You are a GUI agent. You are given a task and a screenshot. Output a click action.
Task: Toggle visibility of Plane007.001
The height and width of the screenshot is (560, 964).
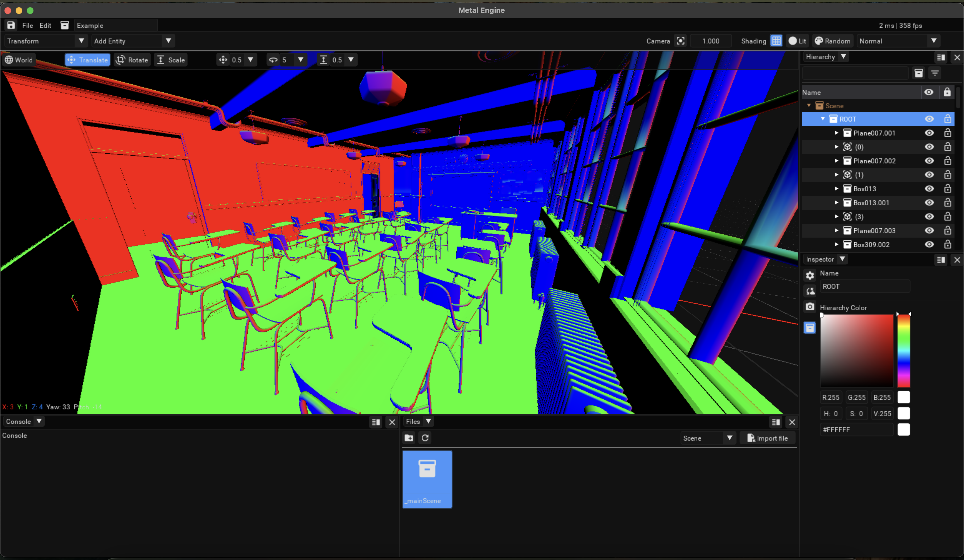point(929,133)
